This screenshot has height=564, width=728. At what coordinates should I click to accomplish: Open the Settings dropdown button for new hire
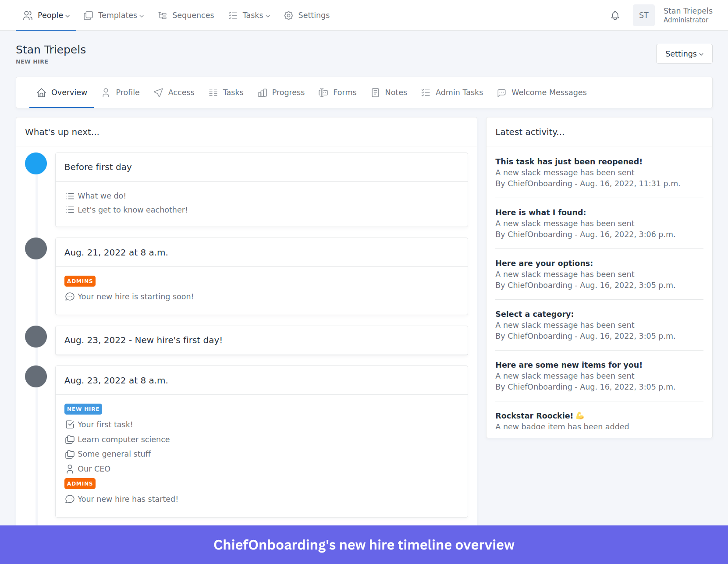684,54
